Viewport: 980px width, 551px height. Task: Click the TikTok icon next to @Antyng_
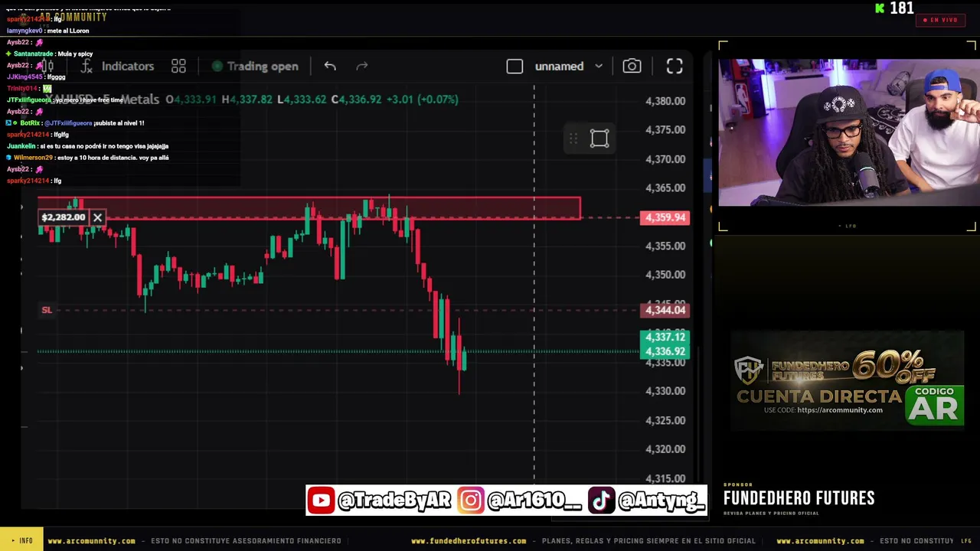601,500
